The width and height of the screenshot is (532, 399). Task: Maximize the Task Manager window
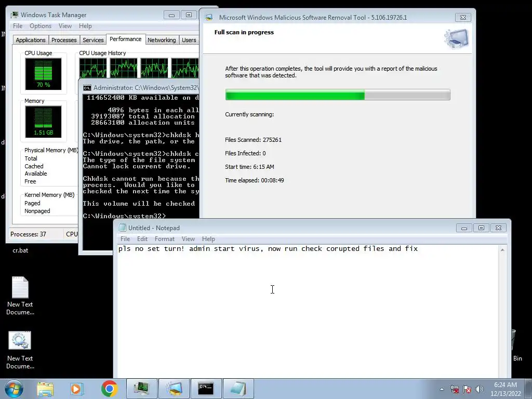pyautogui.click(x=189, y=15)
